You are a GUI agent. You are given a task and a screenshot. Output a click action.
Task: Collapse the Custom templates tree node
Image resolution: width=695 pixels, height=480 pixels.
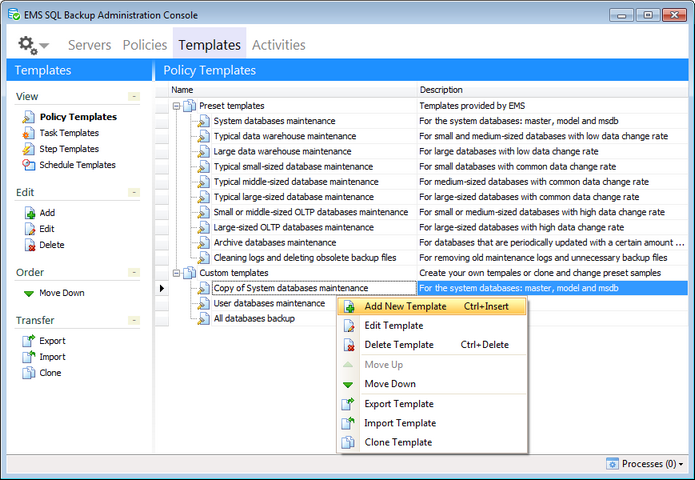(176, 273)
